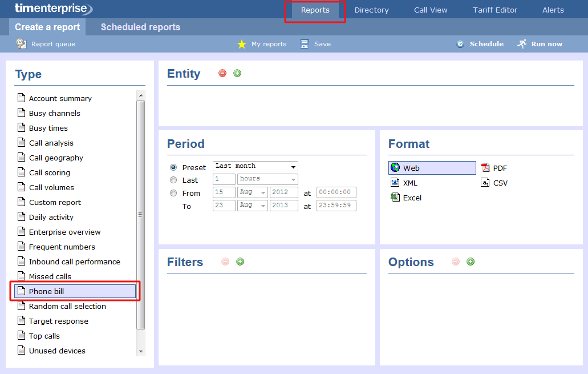Image resolution: width=588 pixels, height=374 pixels.
Task: Open the From month Aug dropdown
Action: (x=252, y=192)
